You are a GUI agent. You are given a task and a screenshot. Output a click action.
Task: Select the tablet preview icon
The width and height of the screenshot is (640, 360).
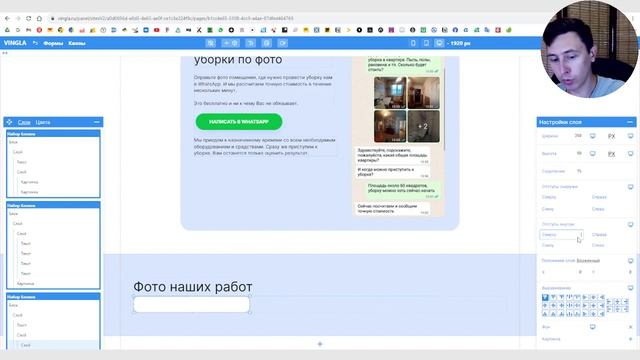point(426,43)
